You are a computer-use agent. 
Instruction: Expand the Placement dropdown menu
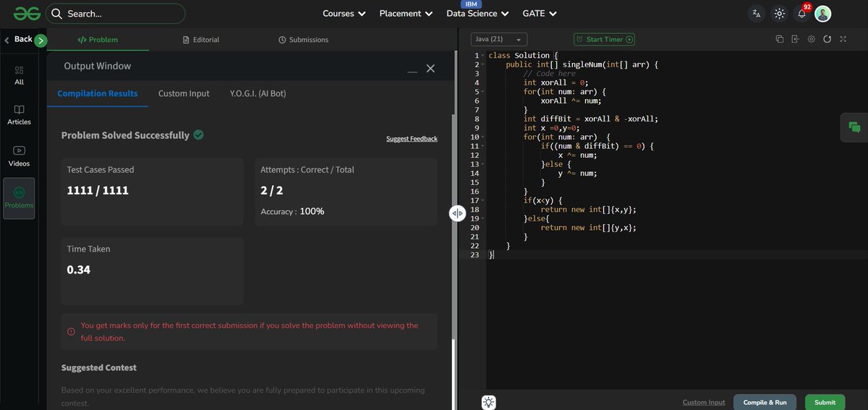tap(406, 14)
